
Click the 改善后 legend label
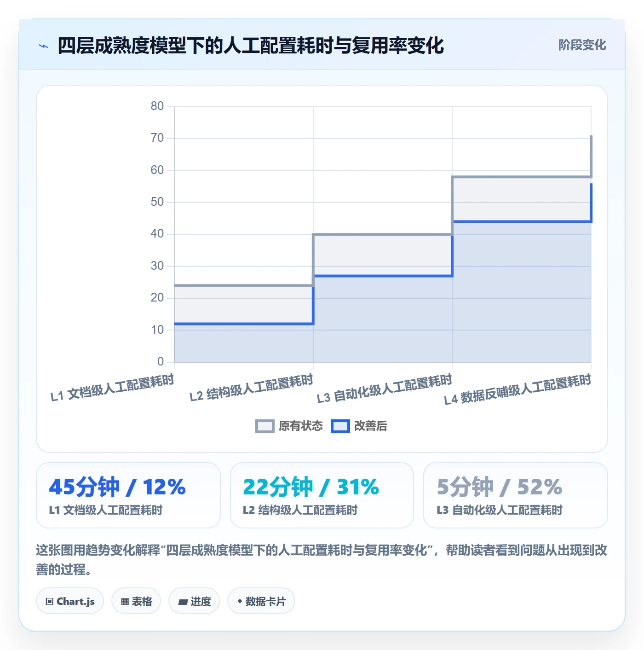coord(370,426)
